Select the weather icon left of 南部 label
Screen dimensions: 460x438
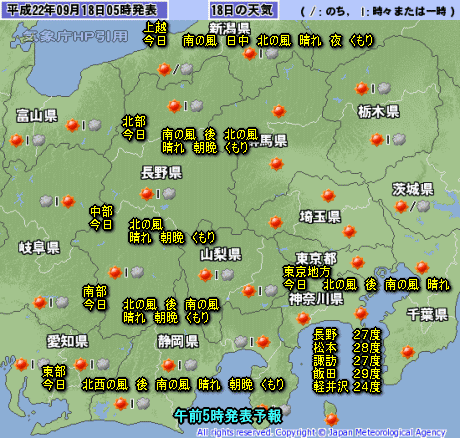pos(51,303)
